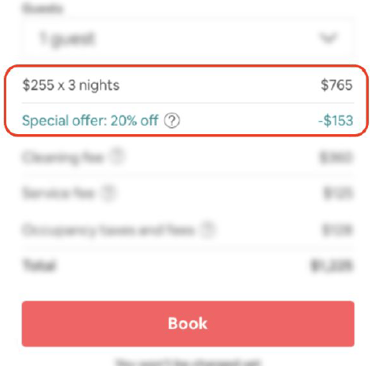Screen dimensions: 375x366
Task: Click the Total label
Action: [x=39, y=266]
